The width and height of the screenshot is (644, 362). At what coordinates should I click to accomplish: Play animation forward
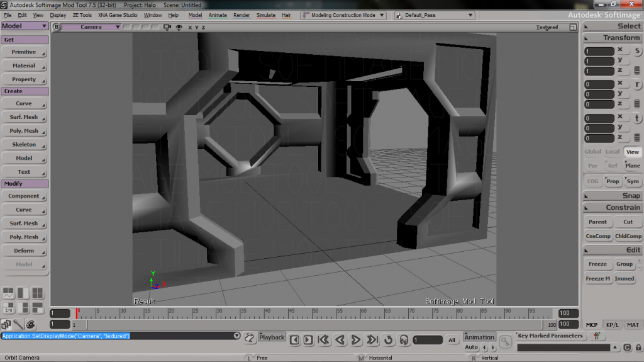click(356, 340)
